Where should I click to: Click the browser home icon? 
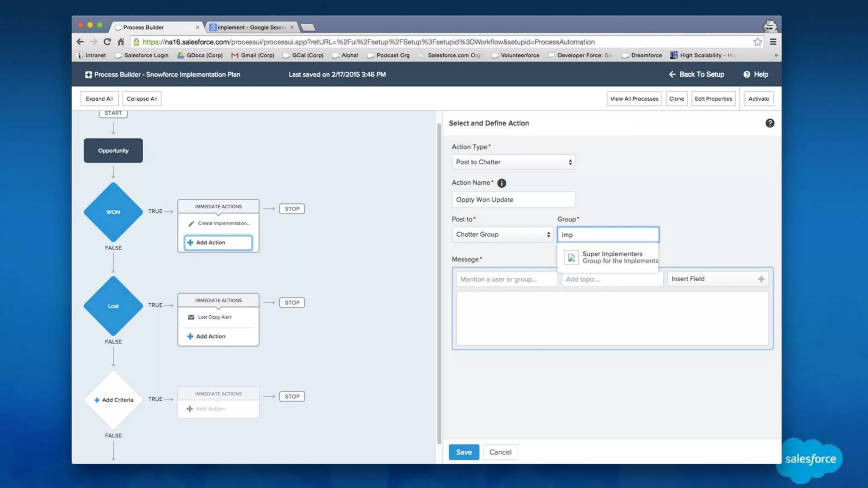(x=121, y=42)
